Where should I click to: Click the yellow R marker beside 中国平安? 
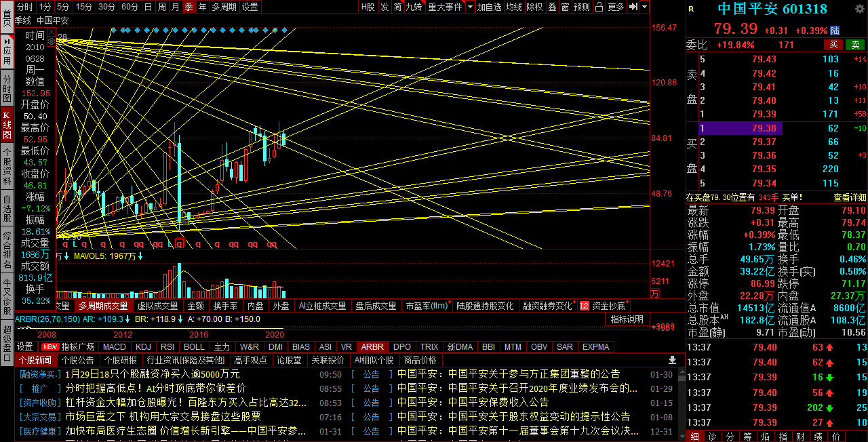click(691, 9)
